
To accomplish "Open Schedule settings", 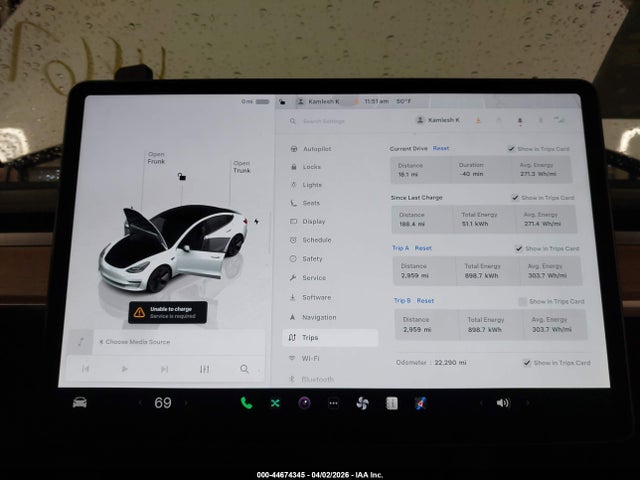I will (311, 240).
